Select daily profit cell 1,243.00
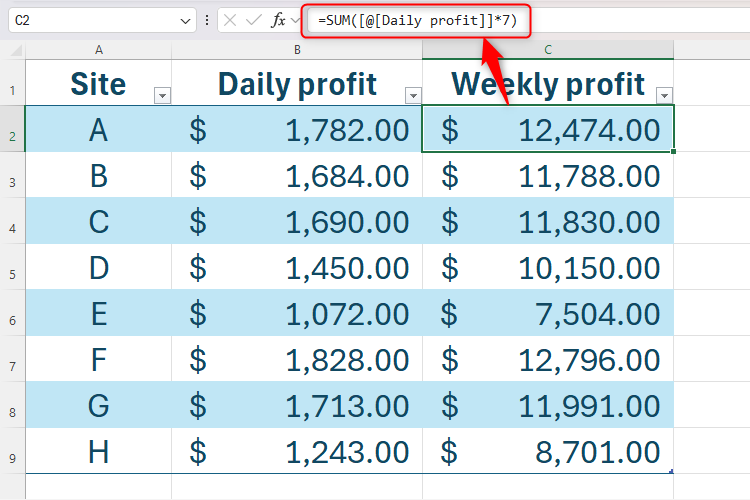The width and height of the screenshot is (750, 500). pyautogui.click(x=297, y=451)
